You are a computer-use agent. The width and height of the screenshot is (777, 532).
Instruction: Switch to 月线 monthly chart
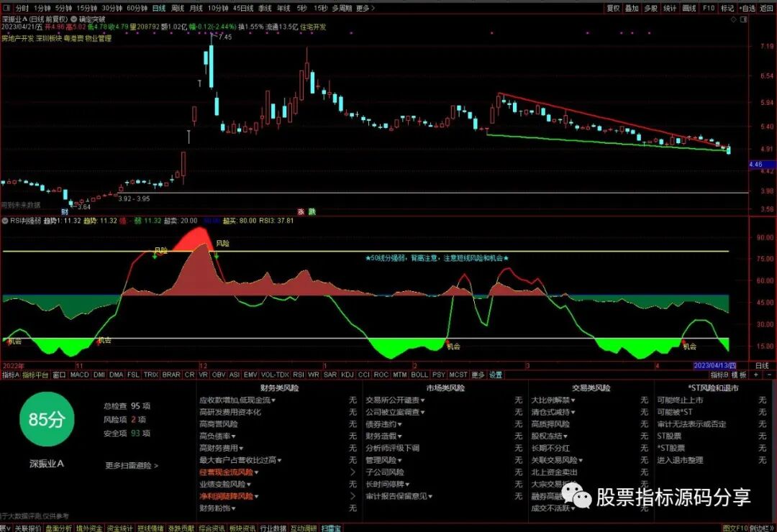(x=196, y=8)
